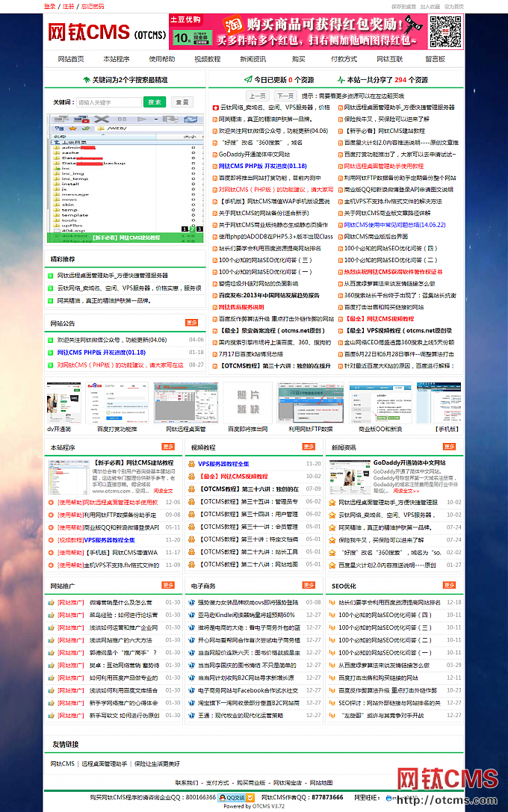This screenshot has width=508, height=812.
Task: Click the 更多 icon in 电子商务 panel
Action: click(309, 586)
